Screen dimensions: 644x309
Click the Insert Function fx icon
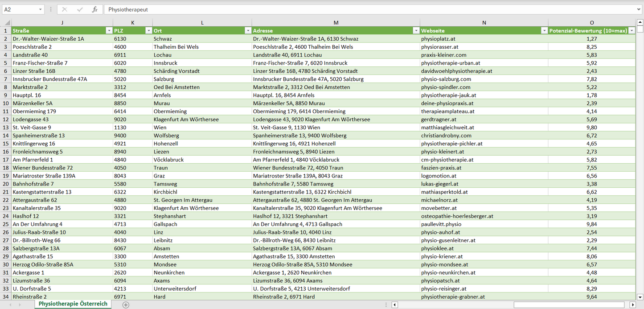(x=94, y=9)
